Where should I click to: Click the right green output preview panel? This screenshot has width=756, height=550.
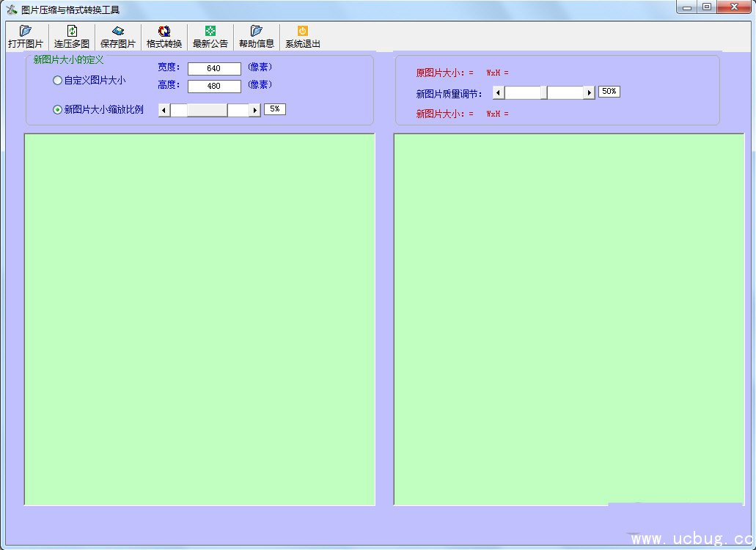(x=569, y=319)
